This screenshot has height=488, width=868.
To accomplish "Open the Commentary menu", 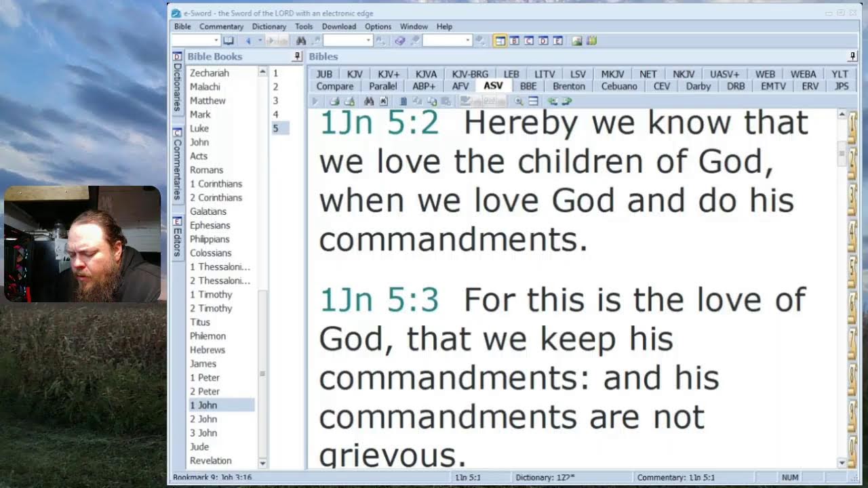I will (x=221, y=26).
